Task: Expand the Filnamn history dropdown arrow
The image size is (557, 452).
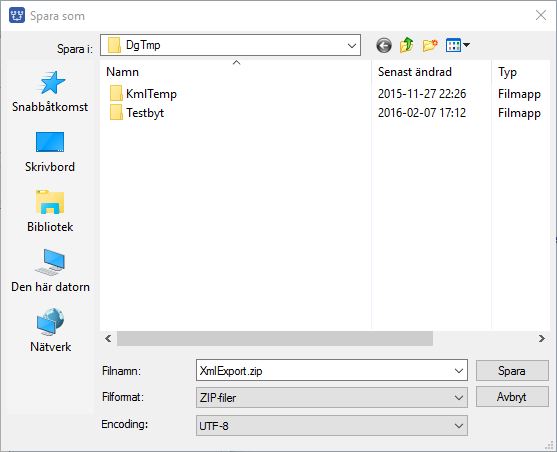Action: (459, 371)
